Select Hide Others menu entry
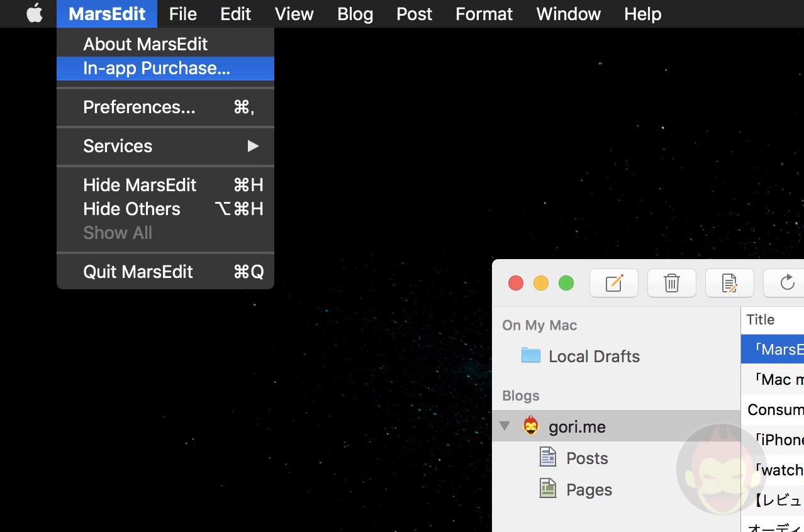The width and height of the screenshot is (804, 532). tap(131, 209)
